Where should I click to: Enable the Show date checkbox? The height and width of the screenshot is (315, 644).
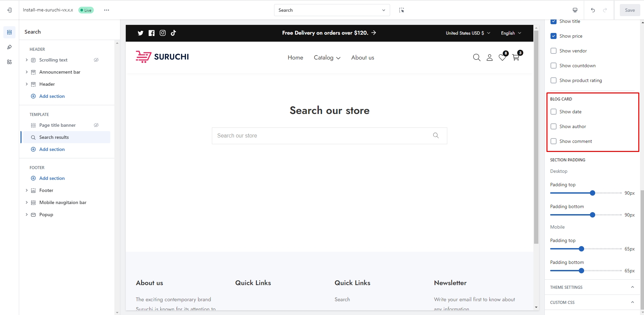(554, 112)
